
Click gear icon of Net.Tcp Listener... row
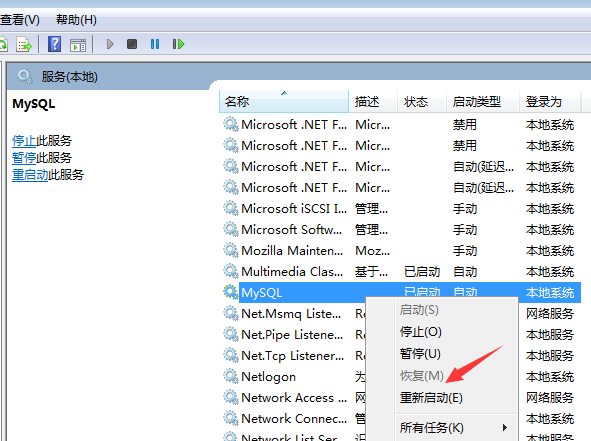click(x=230, y=355)
